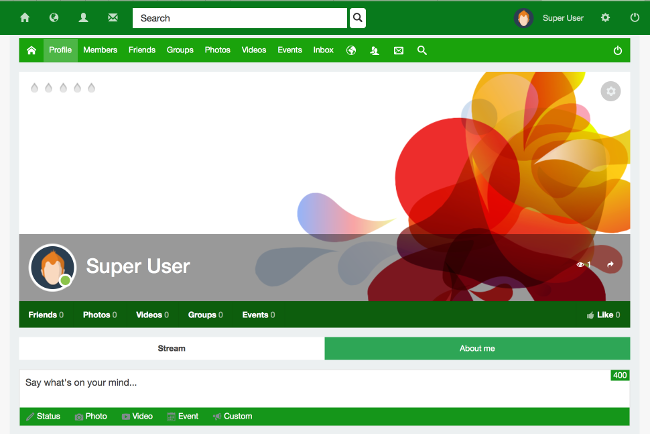Viewport: 650px width, 434px height.
Task: Click the 400 character counter badge
Action: coord(620,375)
